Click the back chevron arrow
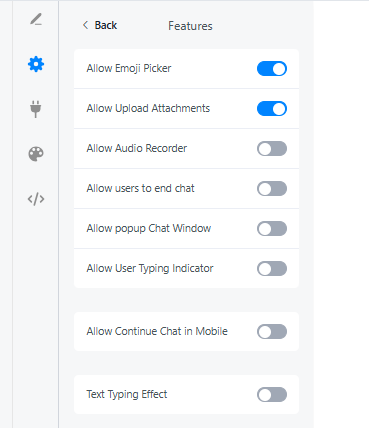This screenshot has width=369, height=428. (x=85, y=25)
